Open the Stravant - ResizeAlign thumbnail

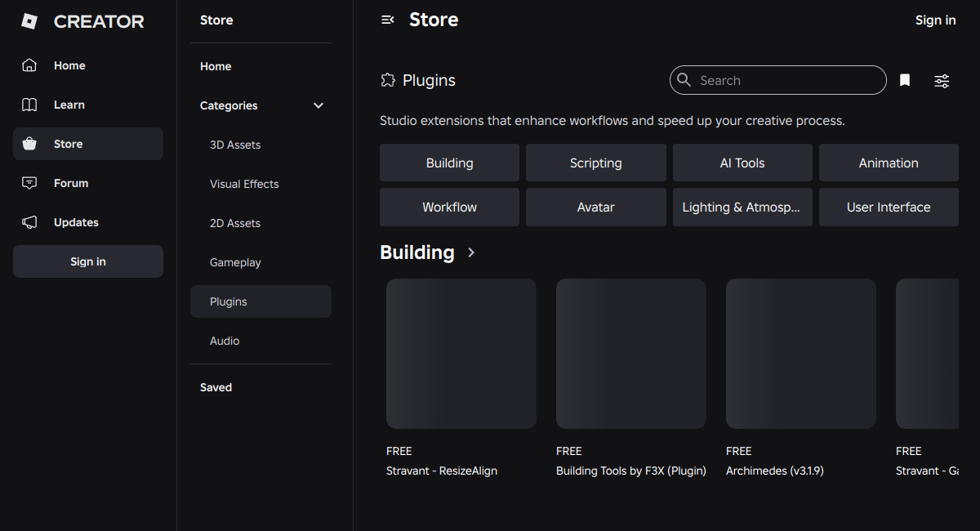[x=461, y=354]
